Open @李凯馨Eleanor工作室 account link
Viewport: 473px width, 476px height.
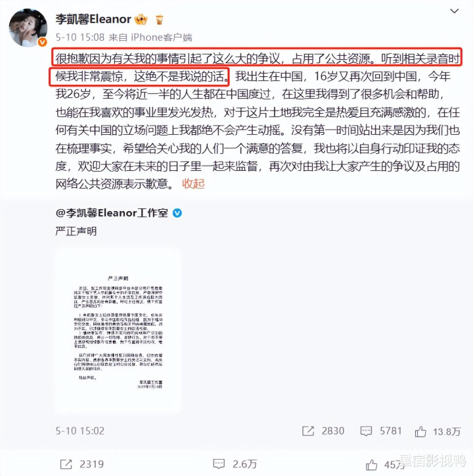tap(112, 213)
